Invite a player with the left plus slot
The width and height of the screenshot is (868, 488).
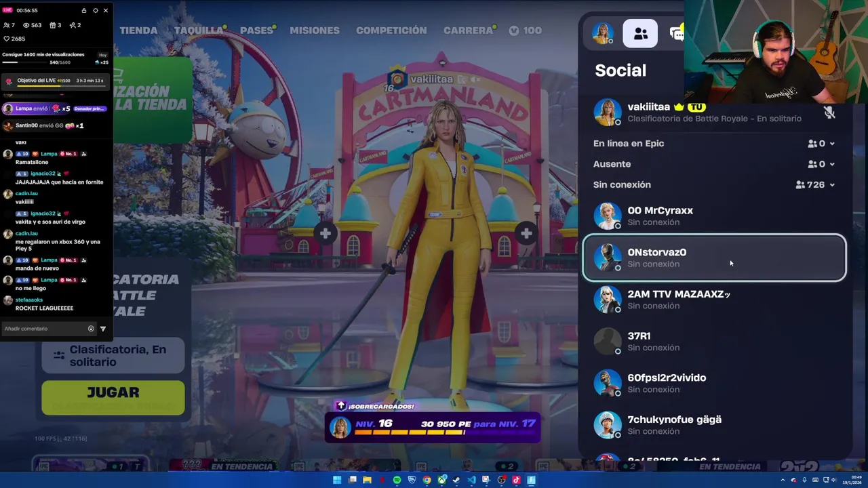[325, 234]
